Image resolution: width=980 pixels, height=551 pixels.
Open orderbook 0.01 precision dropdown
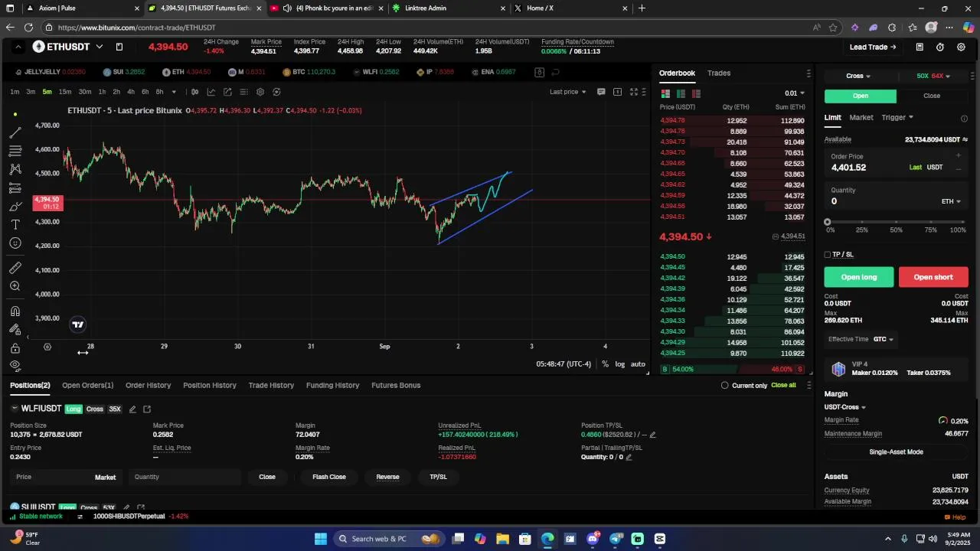tap(794, 93)
